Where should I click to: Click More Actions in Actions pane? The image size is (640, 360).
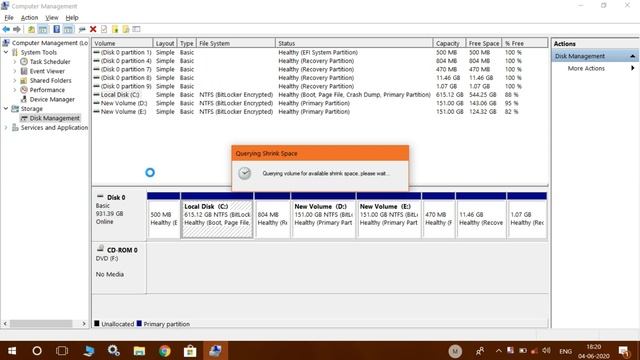(x=586, y=68)
